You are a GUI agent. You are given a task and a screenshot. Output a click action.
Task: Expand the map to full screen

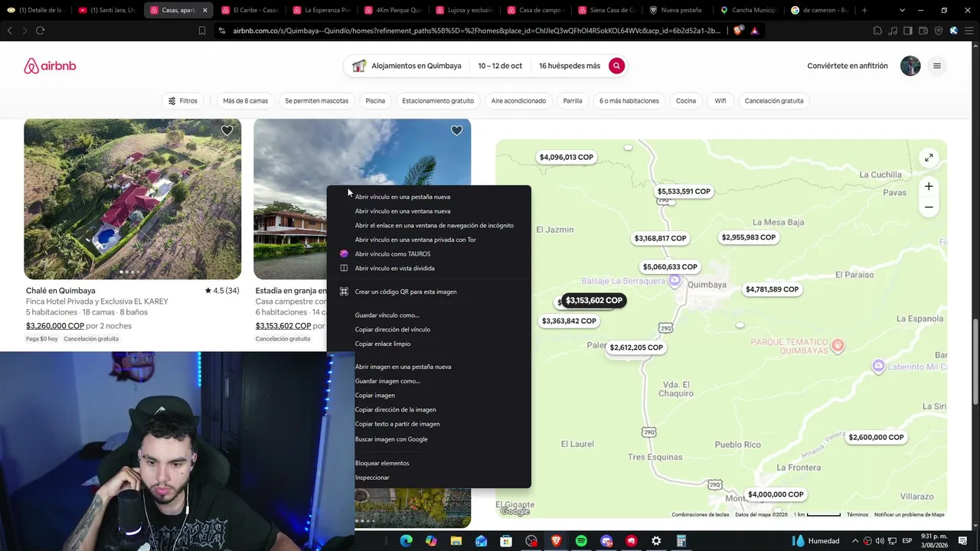coord(929,158)
